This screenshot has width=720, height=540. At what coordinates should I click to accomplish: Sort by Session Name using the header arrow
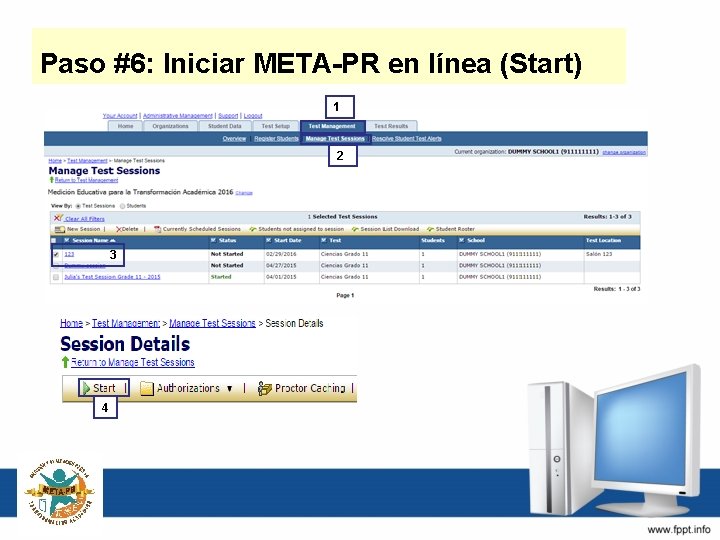(x=113, y=241)
